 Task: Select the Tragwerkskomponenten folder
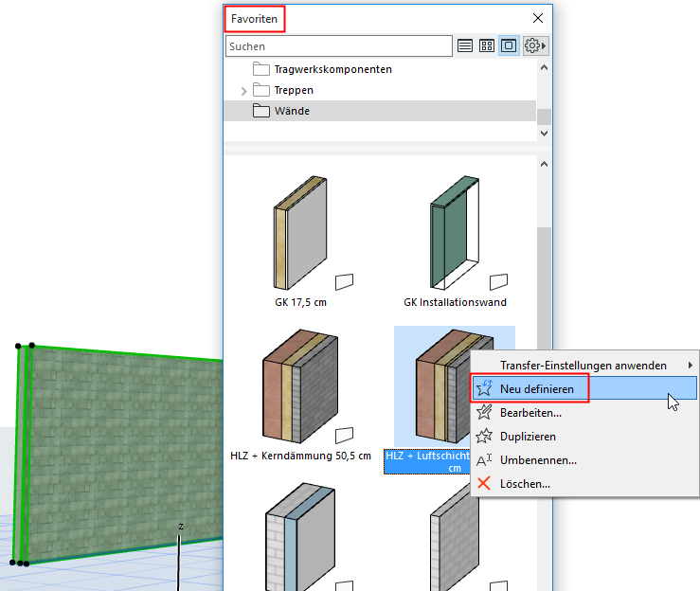(x=333, y=69)
